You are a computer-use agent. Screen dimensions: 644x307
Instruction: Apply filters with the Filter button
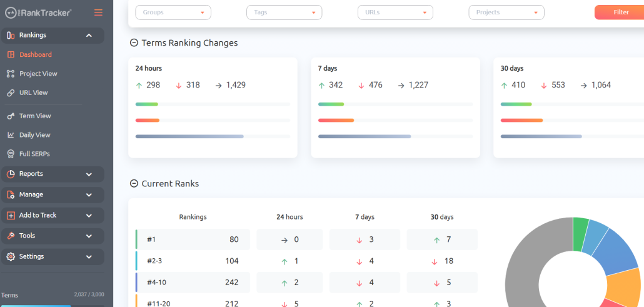pos(621,13)
